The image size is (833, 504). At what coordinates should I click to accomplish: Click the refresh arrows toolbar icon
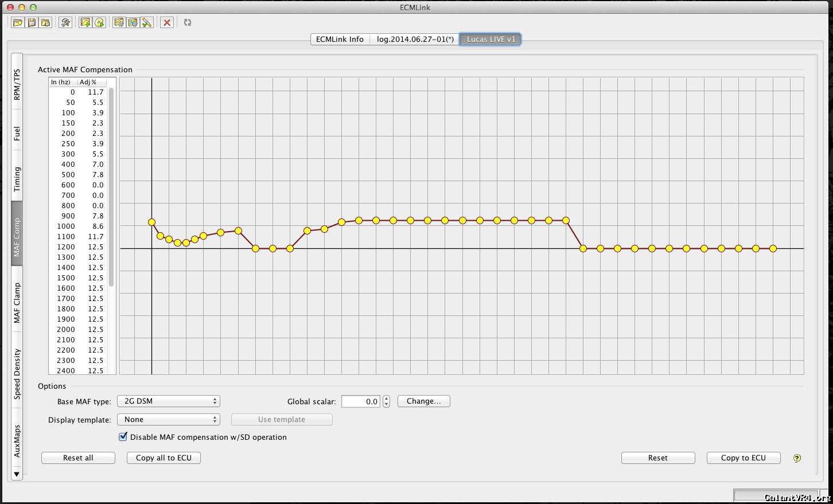(x=188, y=22)
